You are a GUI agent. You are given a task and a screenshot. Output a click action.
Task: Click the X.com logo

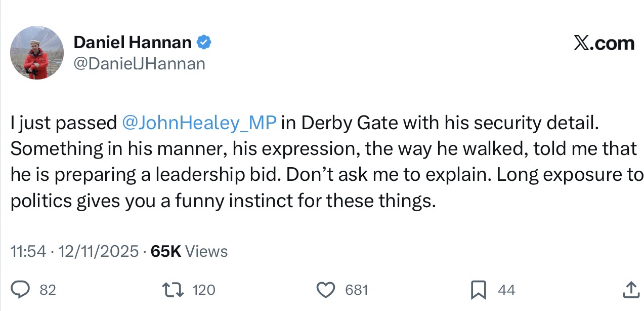(x=604, y=44)
